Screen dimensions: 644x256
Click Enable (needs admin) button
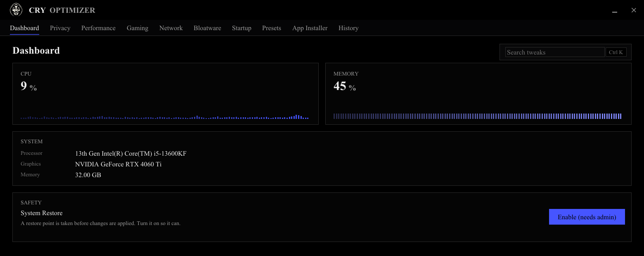click(x=587, y=217)
